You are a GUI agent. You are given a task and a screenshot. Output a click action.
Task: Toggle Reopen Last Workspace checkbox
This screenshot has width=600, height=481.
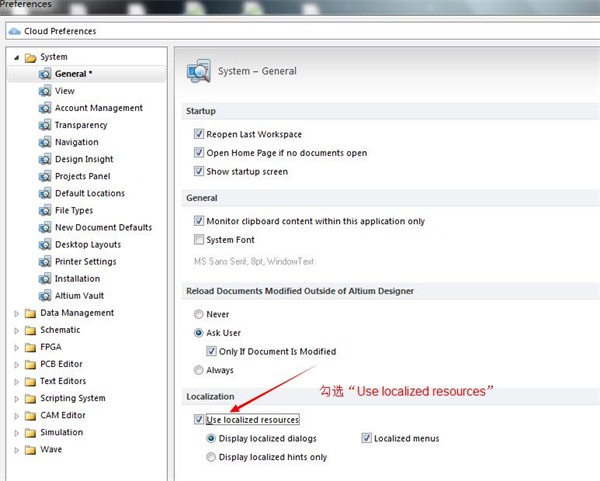tap(199, 134)
